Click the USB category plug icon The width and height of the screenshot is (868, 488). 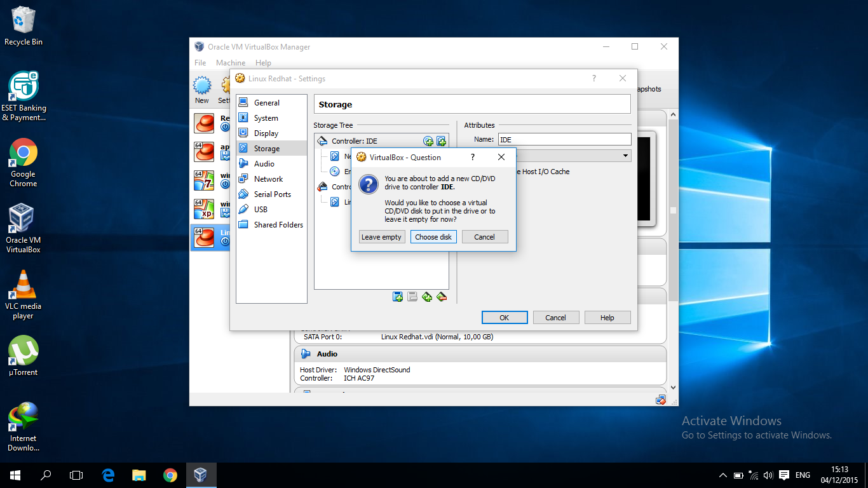[x=243, y=209]
